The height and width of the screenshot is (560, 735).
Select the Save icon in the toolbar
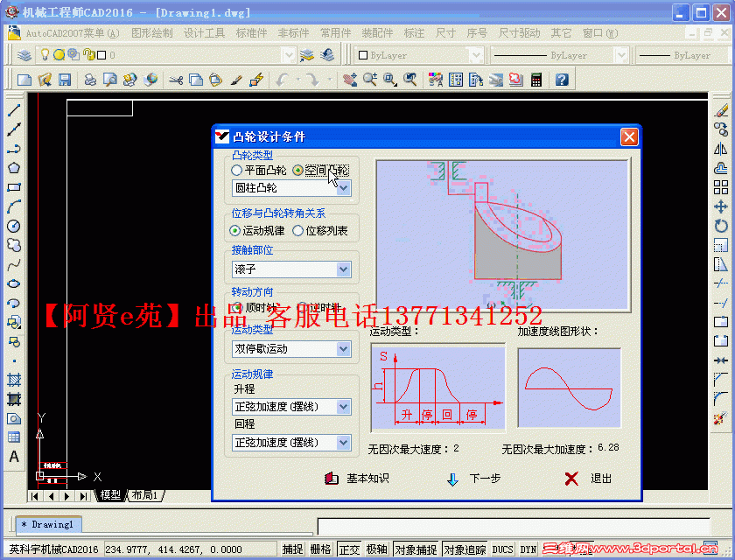(66, 80)
